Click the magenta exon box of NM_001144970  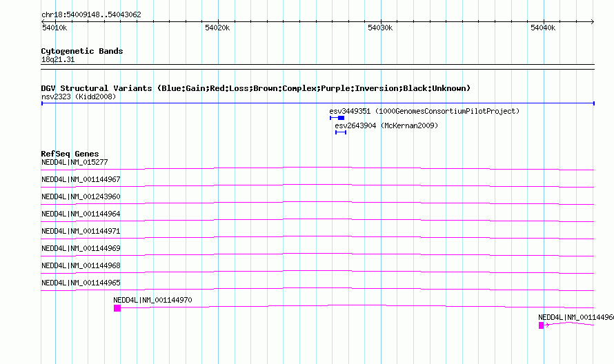pyautogui.click(x=117, y=308)
